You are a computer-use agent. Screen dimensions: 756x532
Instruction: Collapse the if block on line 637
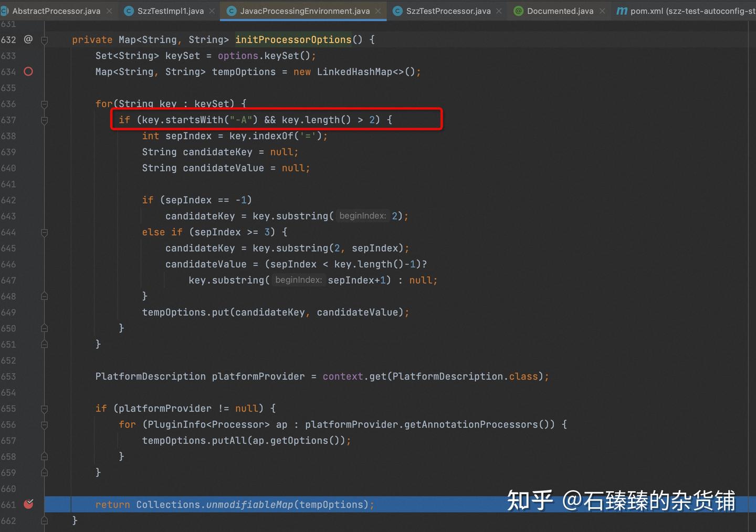point(44,120)
